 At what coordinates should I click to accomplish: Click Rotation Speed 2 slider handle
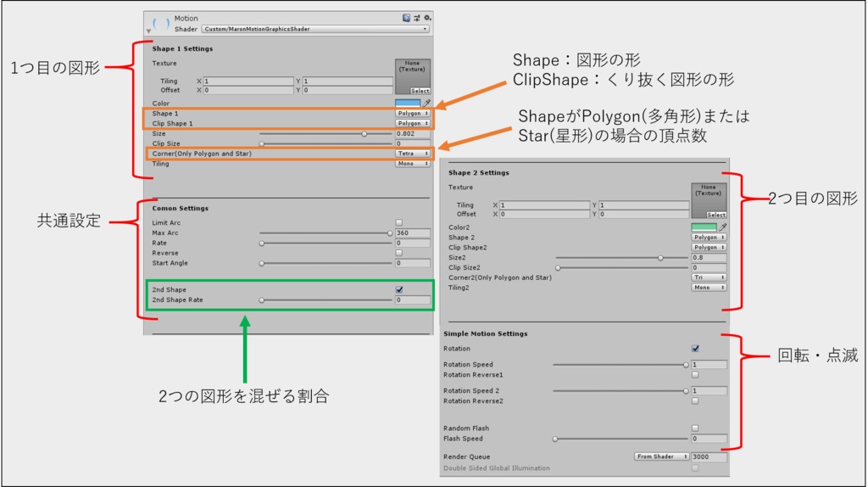click(x=686, y=391)
